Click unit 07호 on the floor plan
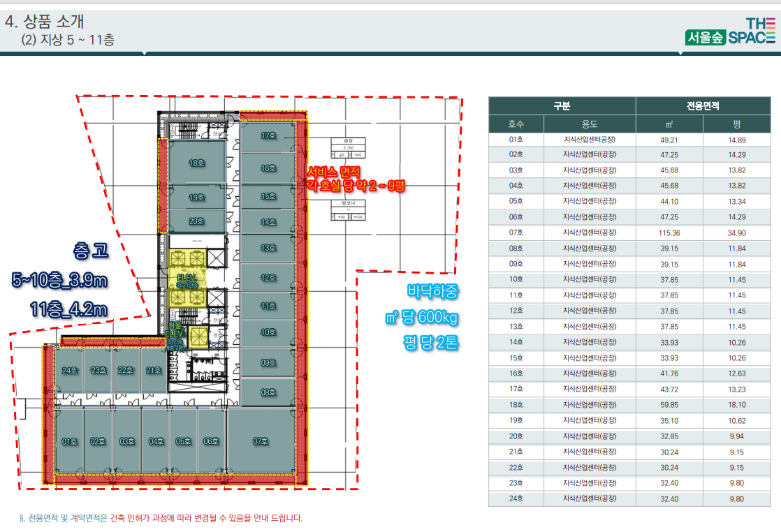The height and width of the screenshot is (532, 781). point(261,441)
